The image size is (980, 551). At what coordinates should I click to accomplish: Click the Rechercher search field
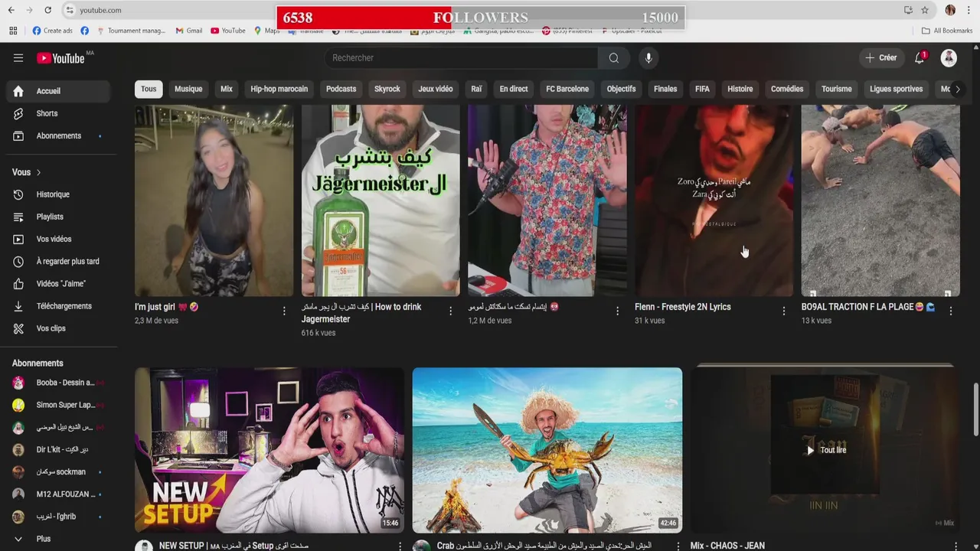[462, 58]
